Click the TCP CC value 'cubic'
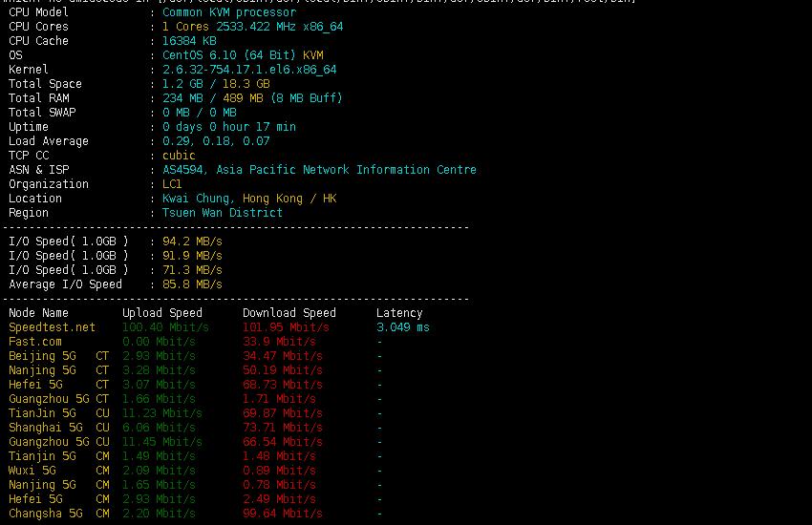 180,156
